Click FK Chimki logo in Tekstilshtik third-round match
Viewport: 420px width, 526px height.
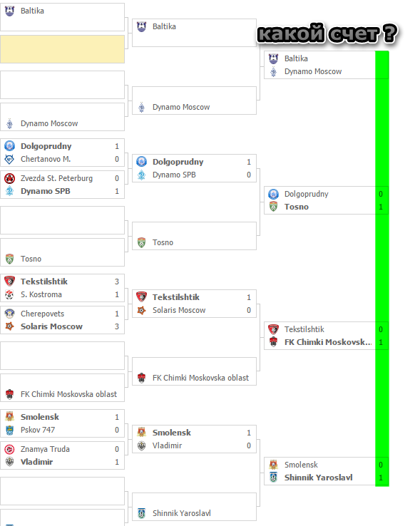(x=274, y=342)
